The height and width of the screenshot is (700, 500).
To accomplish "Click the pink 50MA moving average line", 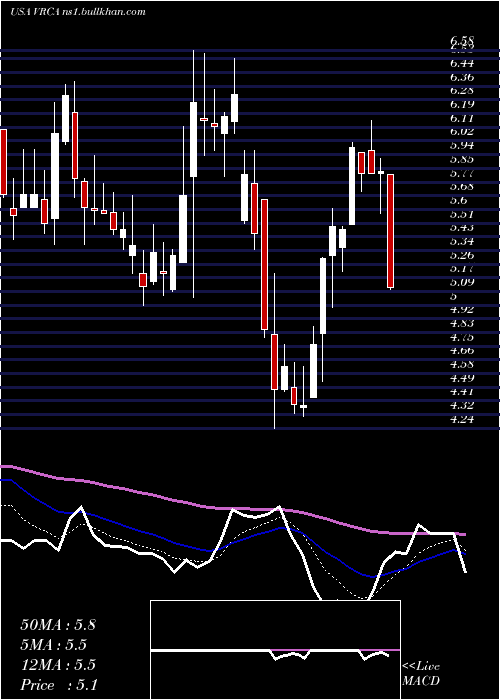I will pyautogui.click(x=232, y=508).
